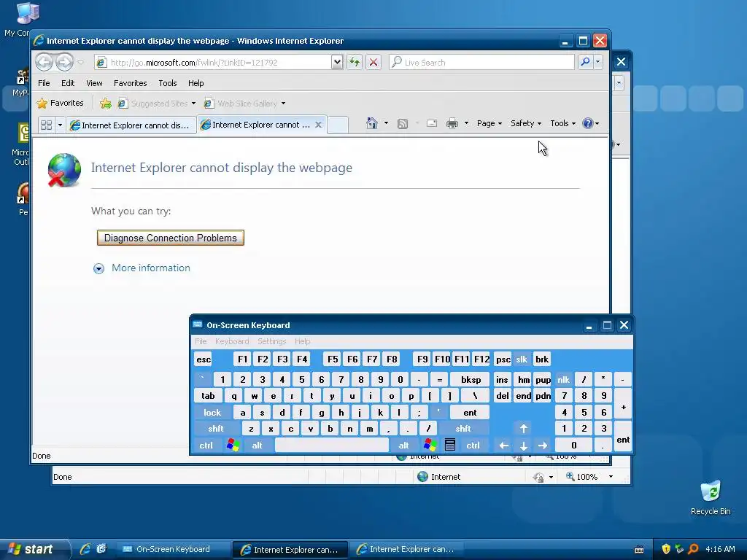
Task: Click the Back navigation arrow in Internet Explorer
Action: (44, 62)
